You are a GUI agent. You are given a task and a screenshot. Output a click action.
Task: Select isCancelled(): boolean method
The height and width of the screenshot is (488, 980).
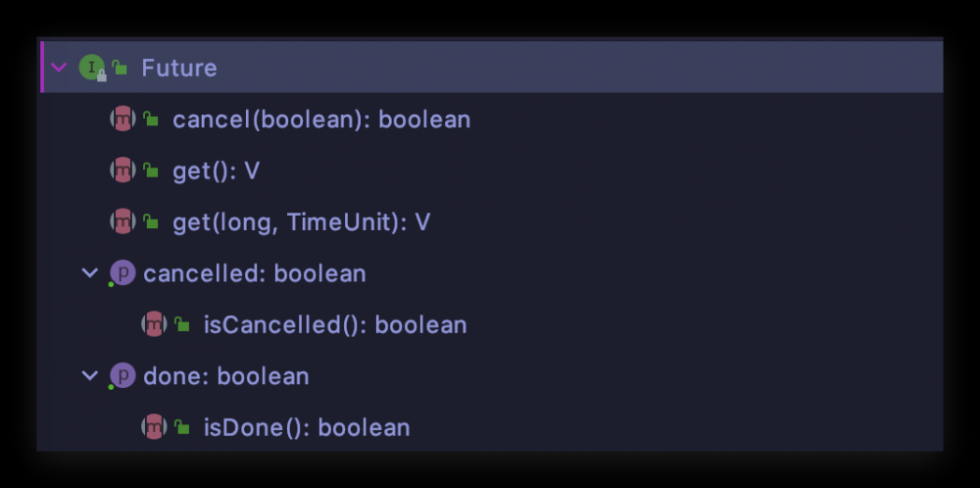pos(334,324)
